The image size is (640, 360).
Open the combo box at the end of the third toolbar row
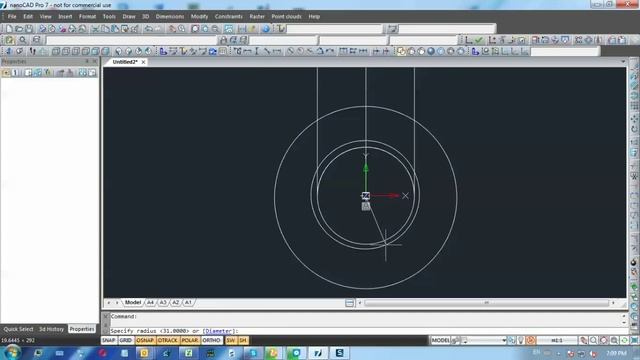point(565,51)
